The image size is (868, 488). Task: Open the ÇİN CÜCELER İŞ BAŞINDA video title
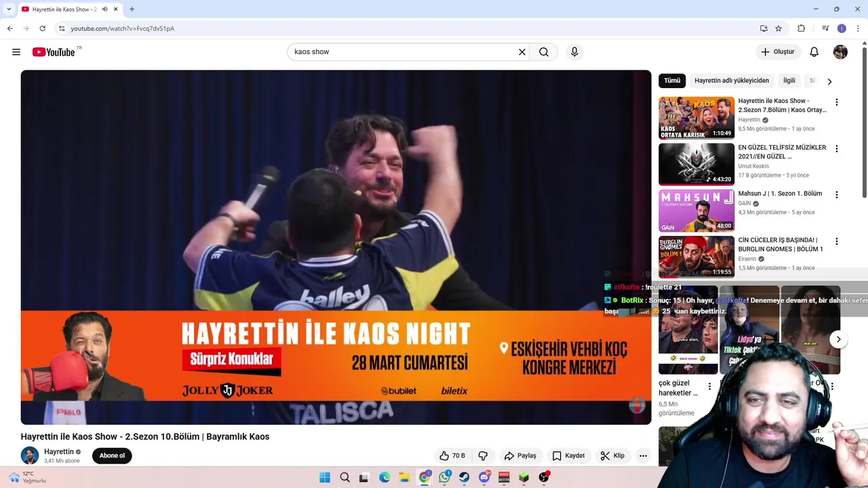[781, 245]
